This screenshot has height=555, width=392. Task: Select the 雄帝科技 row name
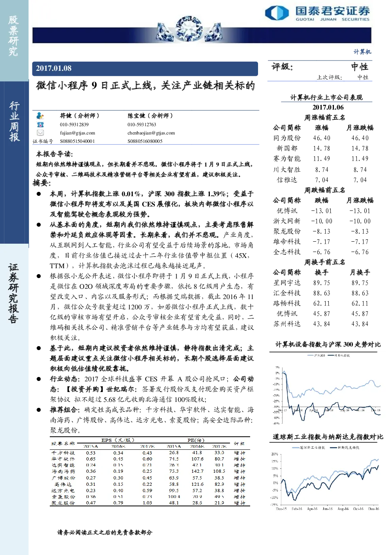(287, 242)
